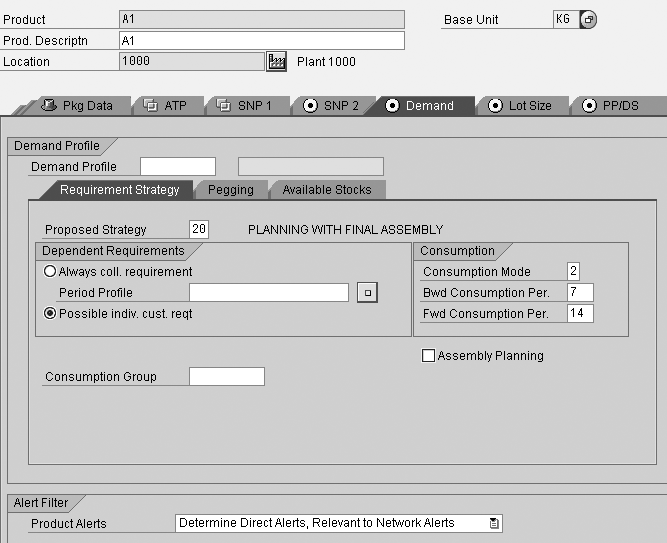The height and width of the screenshot is (543, 667).
Task: Open the Period Profile selection button
Action: coord(368,293)
